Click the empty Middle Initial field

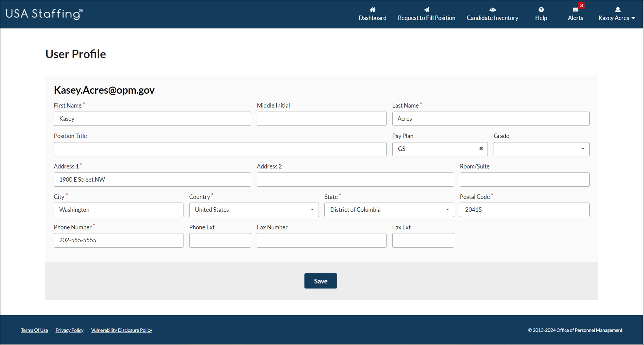pos(321,119)
